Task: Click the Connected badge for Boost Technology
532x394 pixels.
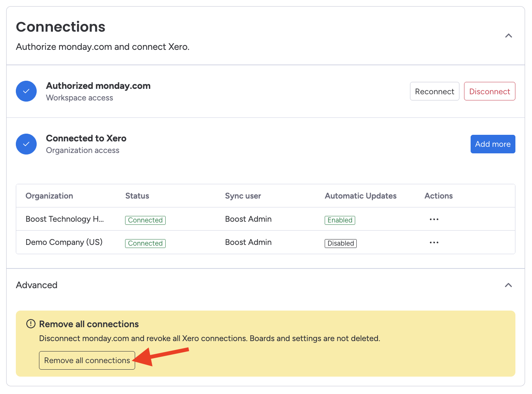Action: click(145, 220)
